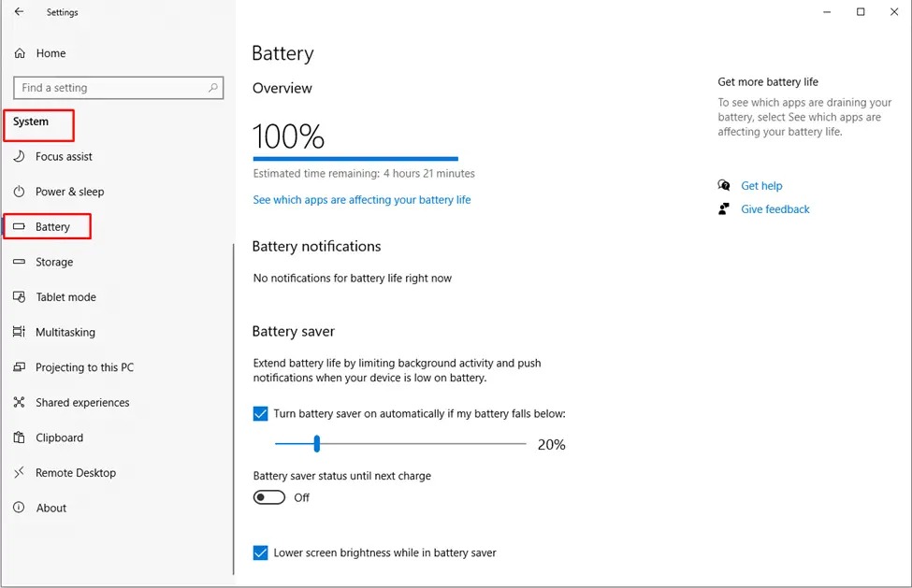The height and width of the screenshot is (588, 912).
Task: Disable lower screen brightness while in battery saver
Action: (x=260, y=552)
